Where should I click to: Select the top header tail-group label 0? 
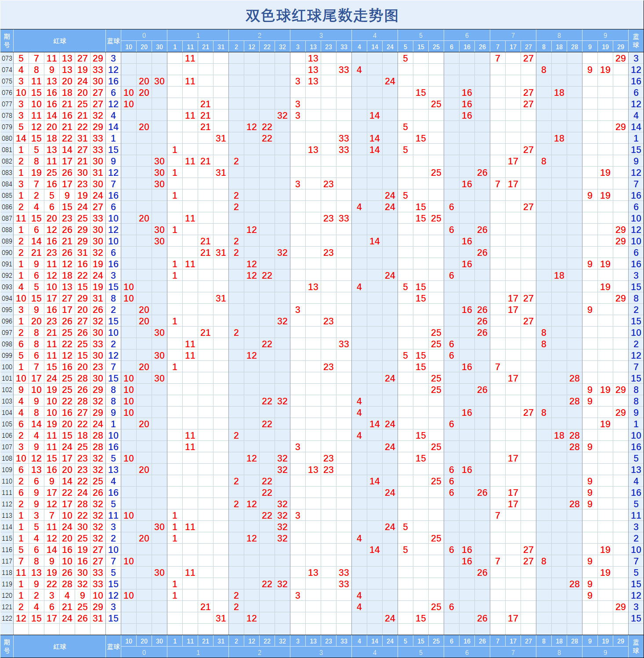[x=144, y=36]
